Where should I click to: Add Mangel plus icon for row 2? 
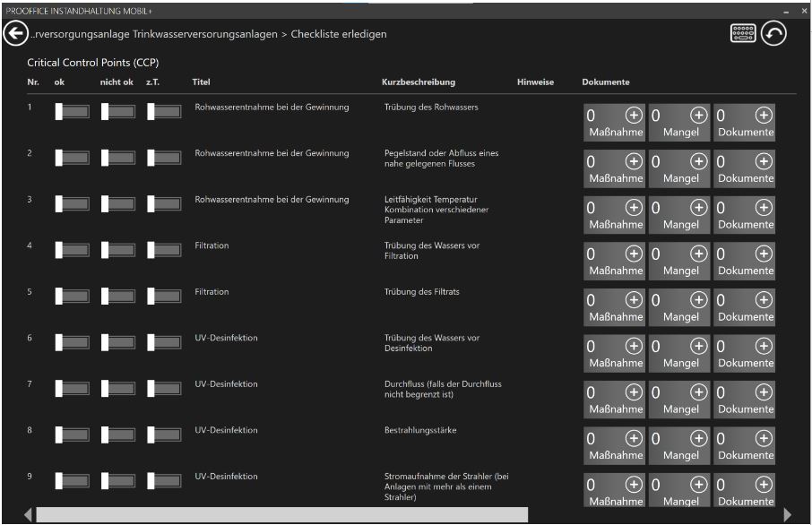698,161
